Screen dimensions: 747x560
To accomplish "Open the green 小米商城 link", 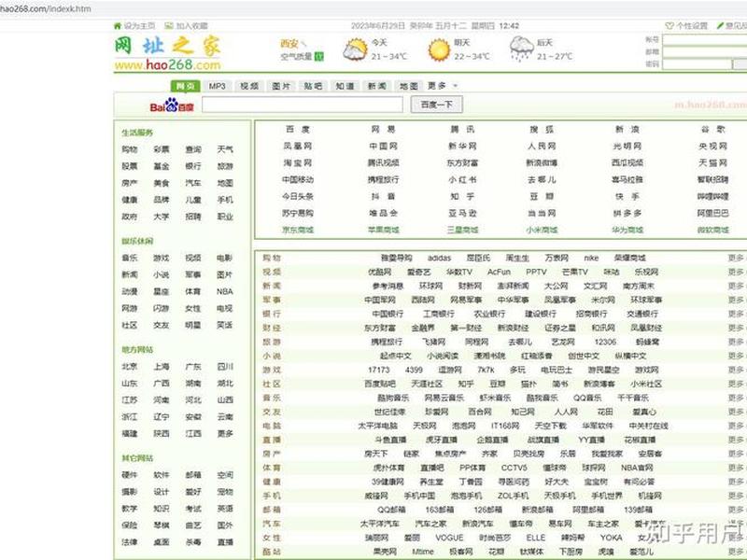I will (x=542, y=230).
